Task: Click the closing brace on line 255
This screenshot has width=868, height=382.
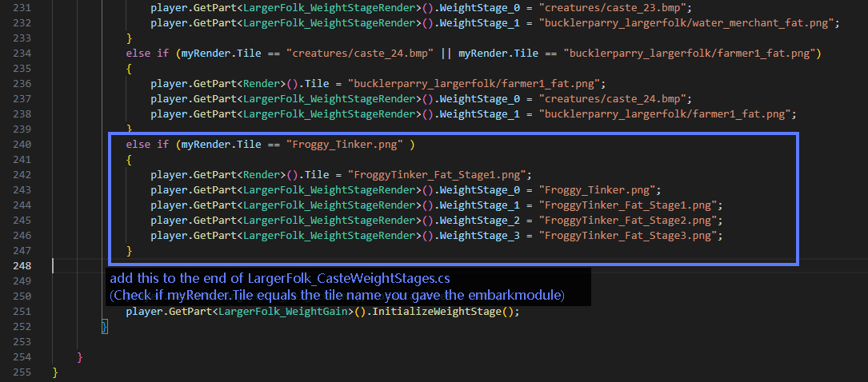Action: pyautogui.click(x=55, y=372)
